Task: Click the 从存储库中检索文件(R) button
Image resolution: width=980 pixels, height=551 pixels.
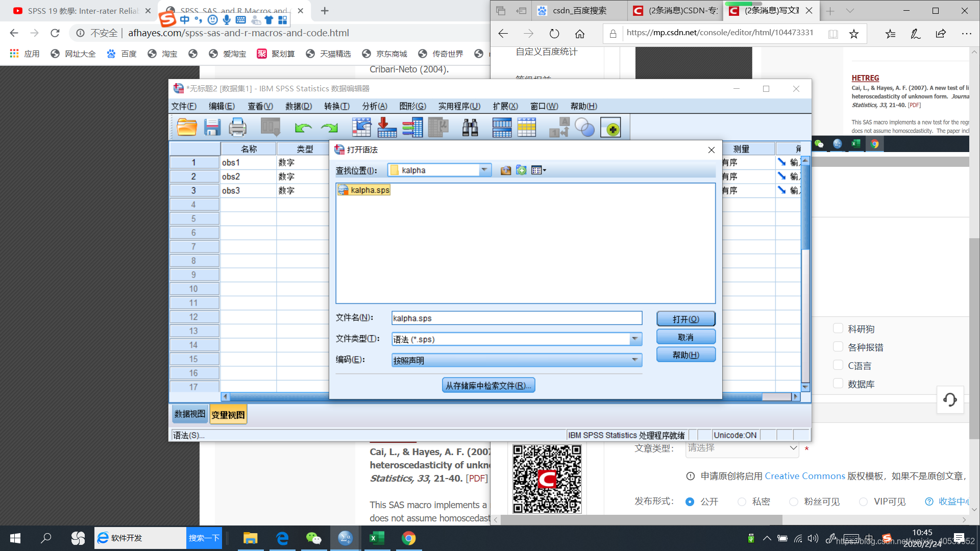Action: [x=488, y=386]
